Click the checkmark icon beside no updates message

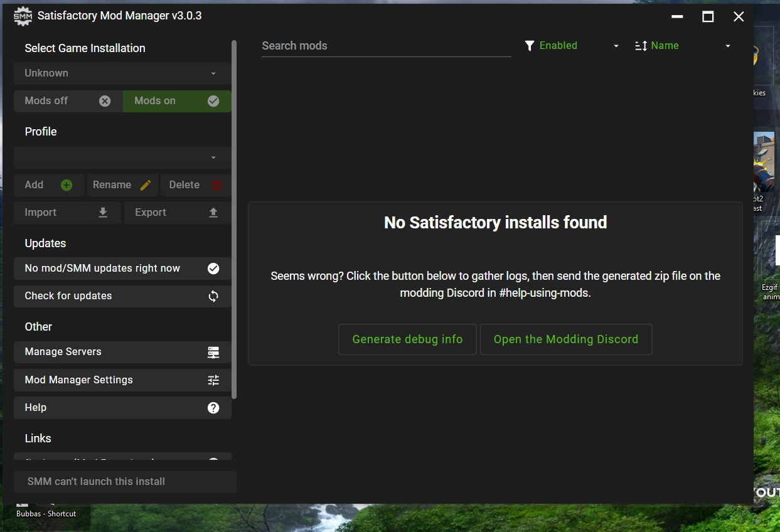click(x=213, y=269)
